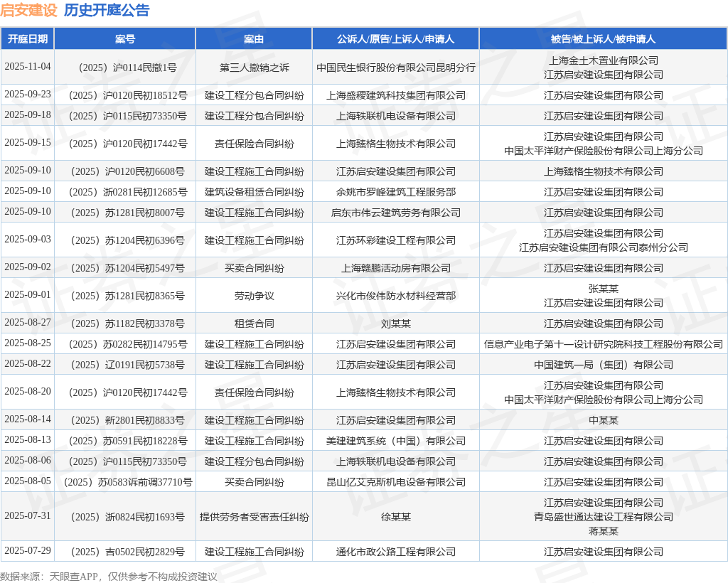Click 提供劳务者受害责任纠纷 cause cell
Image resolution: width=728 pixels, height=583 pixels.
254,517
